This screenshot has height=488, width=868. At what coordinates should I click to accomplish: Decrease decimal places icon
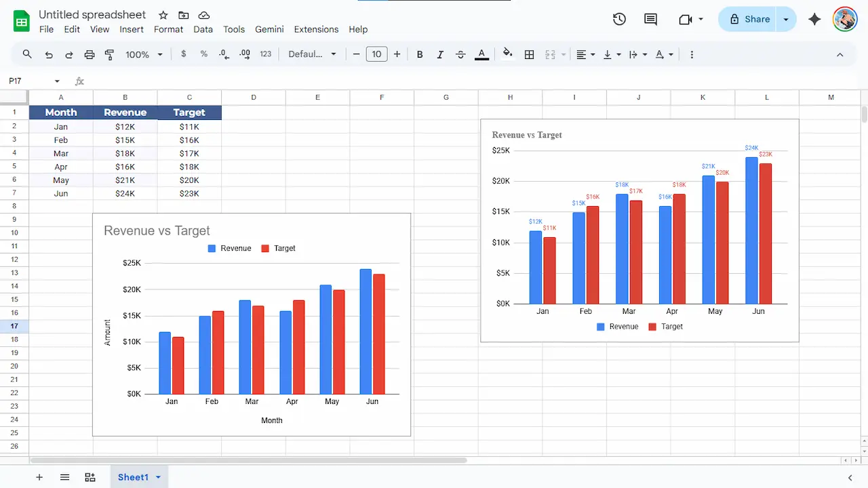click(x=224, y=54)
